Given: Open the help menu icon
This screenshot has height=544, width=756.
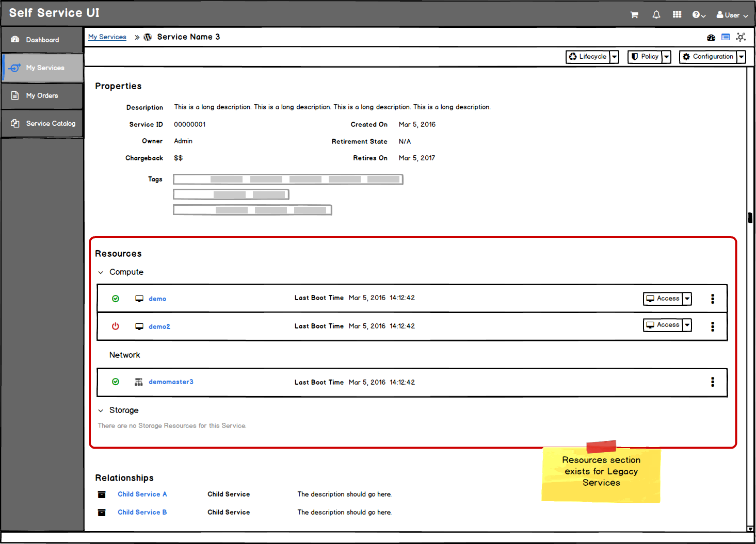Looking at the screenshot, I should click(x=699, y=15).
